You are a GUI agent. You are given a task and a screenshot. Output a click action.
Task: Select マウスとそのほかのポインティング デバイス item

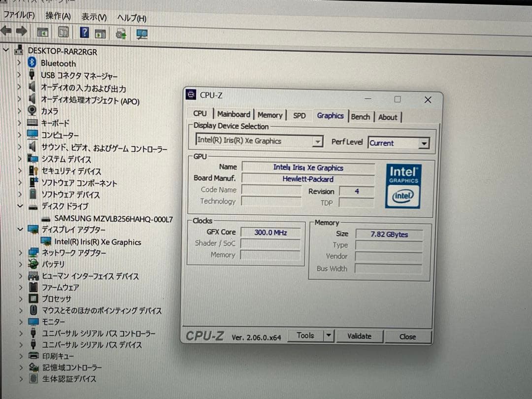click(102, 310)
